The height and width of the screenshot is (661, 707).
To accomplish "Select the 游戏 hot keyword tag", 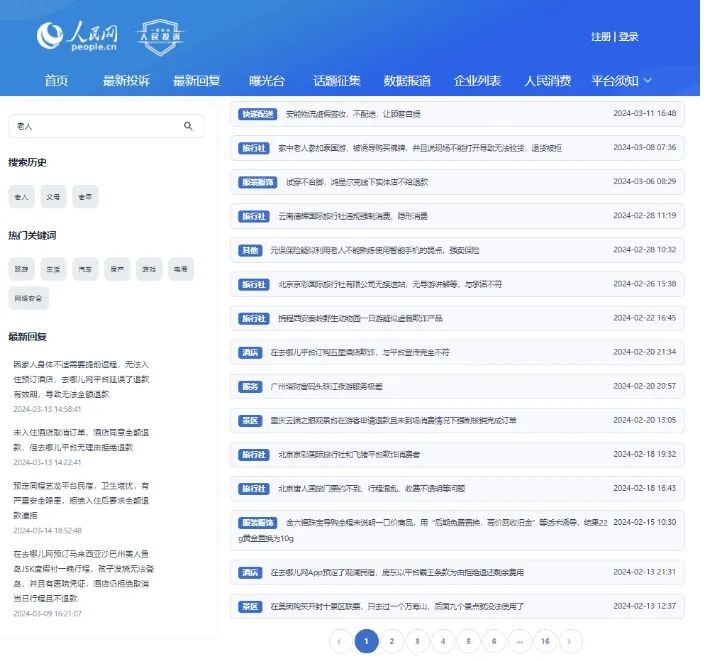I will click(149, 269).
